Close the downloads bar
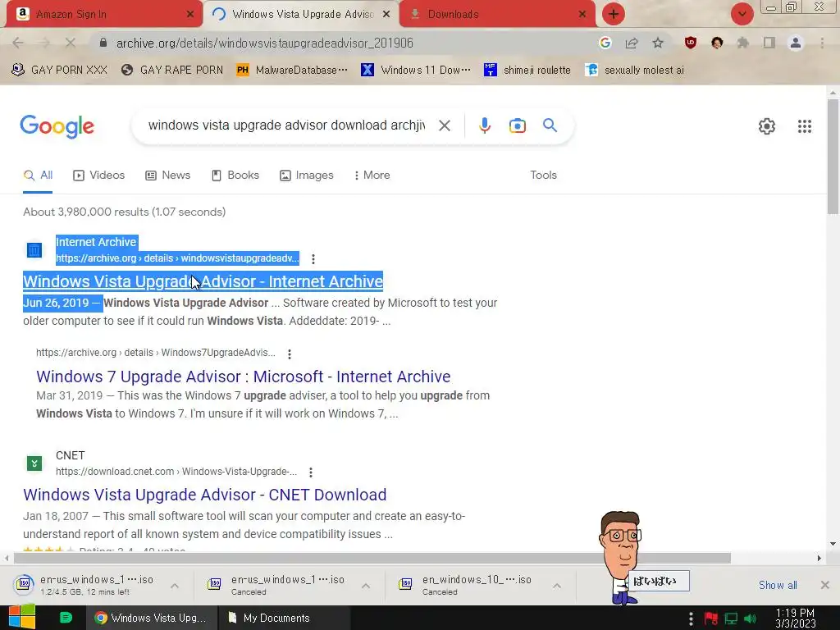 click(x=825, y=585)
